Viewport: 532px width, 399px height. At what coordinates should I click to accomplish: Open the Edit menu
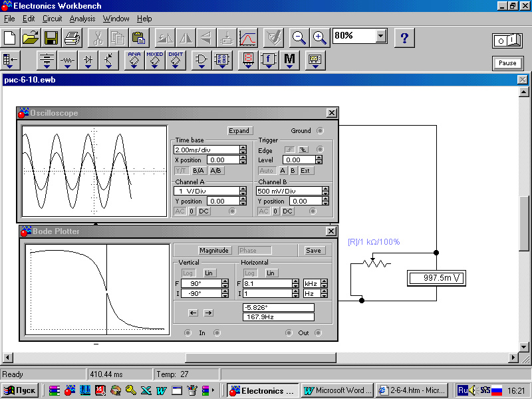pyautogui.click(x=29, y=19)
